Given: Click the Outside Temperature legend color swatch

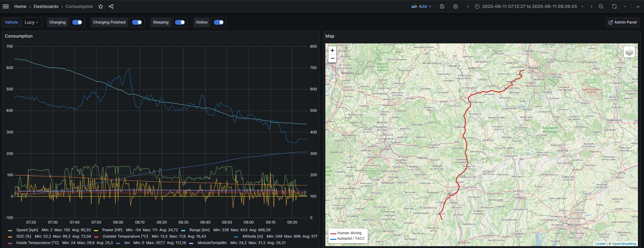Looking at the screenshot, I should (96, 237).
